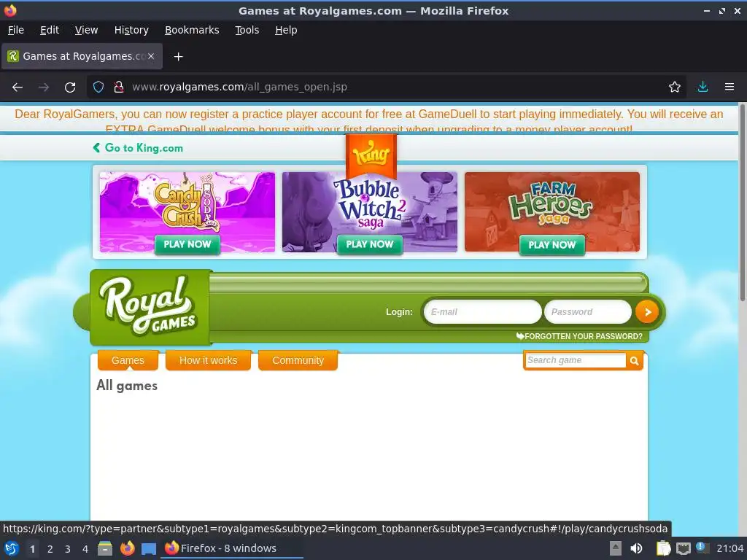Click the 21:04 taskbar clock
Image resolution: width=747 pixels, height=560 pixels.
coord(729,548)
